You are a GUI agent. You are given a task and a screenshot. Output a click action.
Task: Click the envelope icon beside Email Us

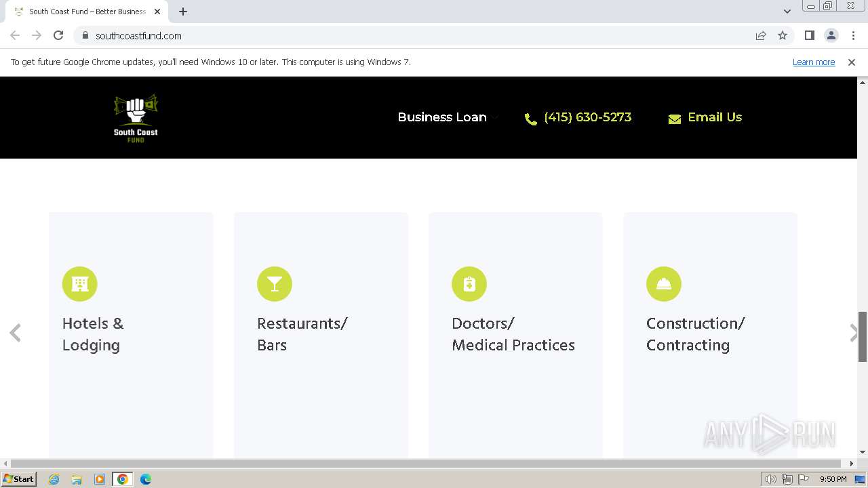[675, 119]
